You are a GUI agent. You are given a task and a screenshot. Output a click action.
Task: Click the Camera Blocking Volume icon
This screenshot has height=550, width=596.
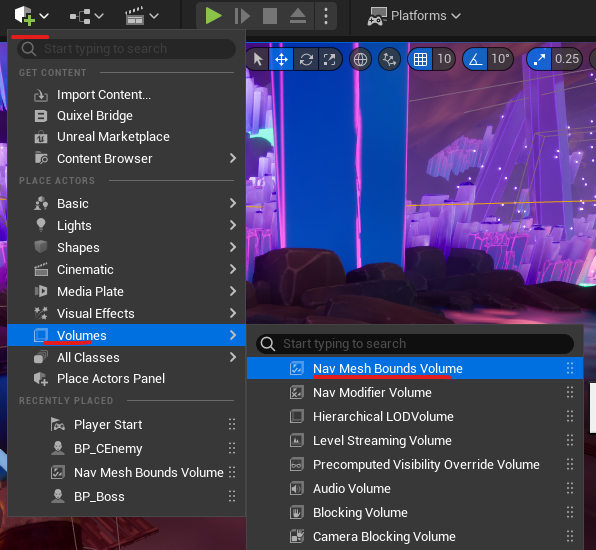pos(296,536)
